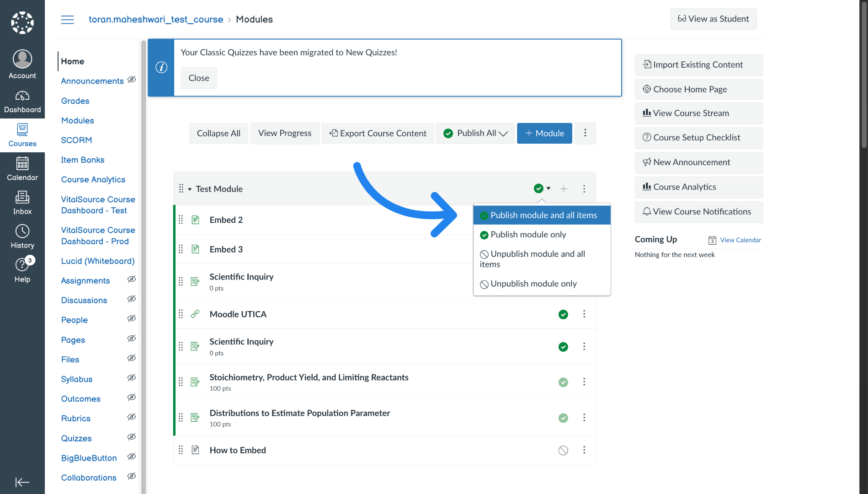
Task: Add a new Module
Action: point(544,133)
